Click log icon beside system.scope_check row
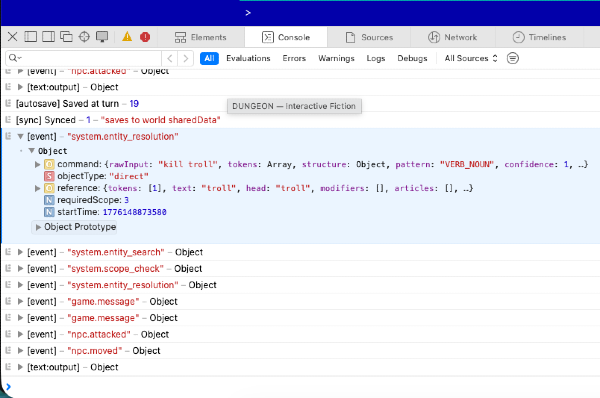 coord(8,268)
